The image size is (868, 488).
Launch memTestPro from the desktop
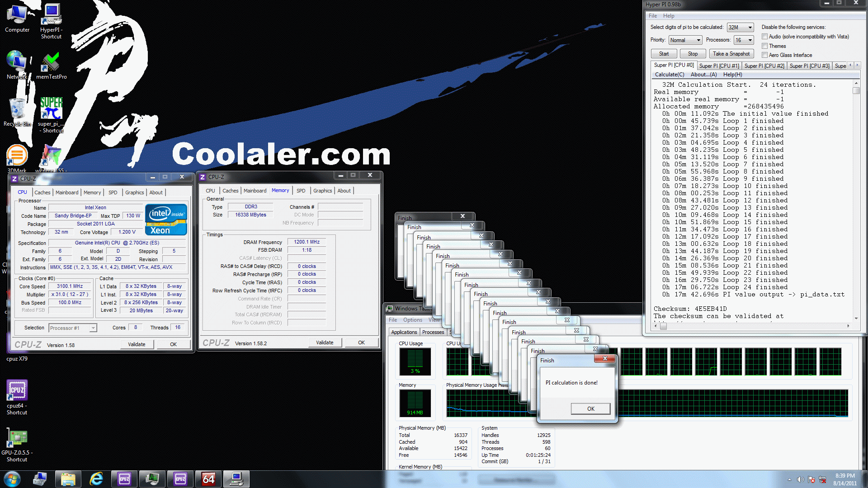51,66
